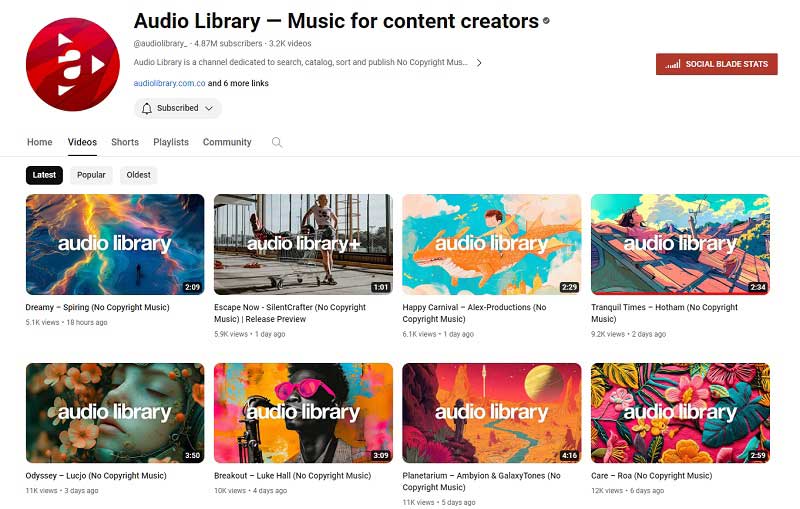This screenshot has height=509, width=800.
Task: Switch to the Home tab
Action: point(40,142)
